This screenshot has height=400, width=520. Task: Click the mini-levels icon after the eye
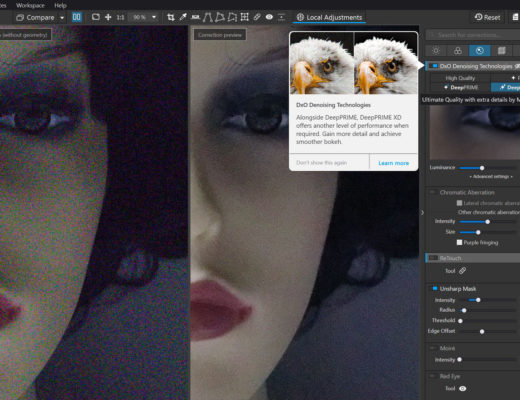[282, 17]
